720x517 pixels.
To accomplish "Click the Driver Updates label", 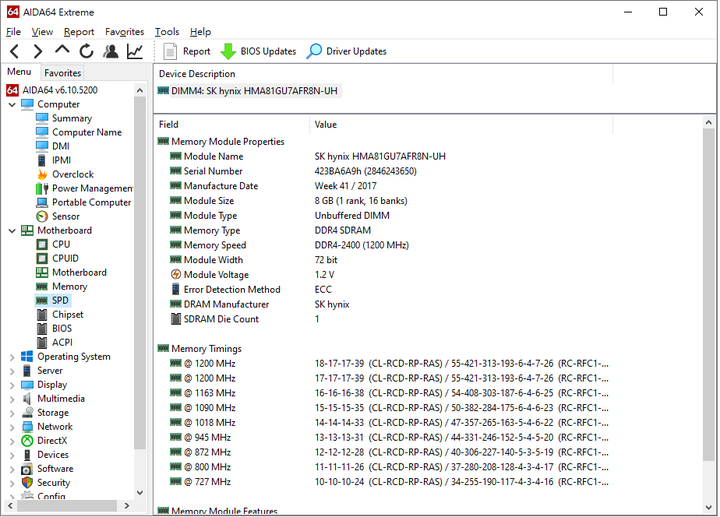I will click(356, 51).
